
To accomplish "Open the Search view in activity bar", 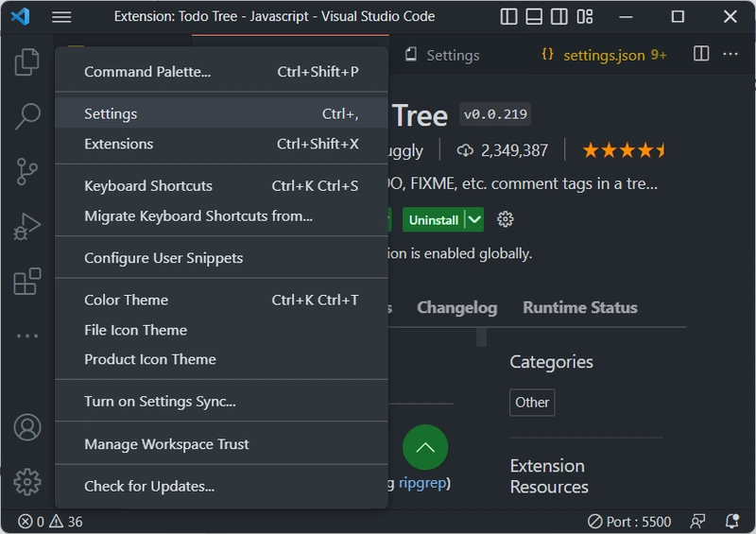I will (27, 116).
